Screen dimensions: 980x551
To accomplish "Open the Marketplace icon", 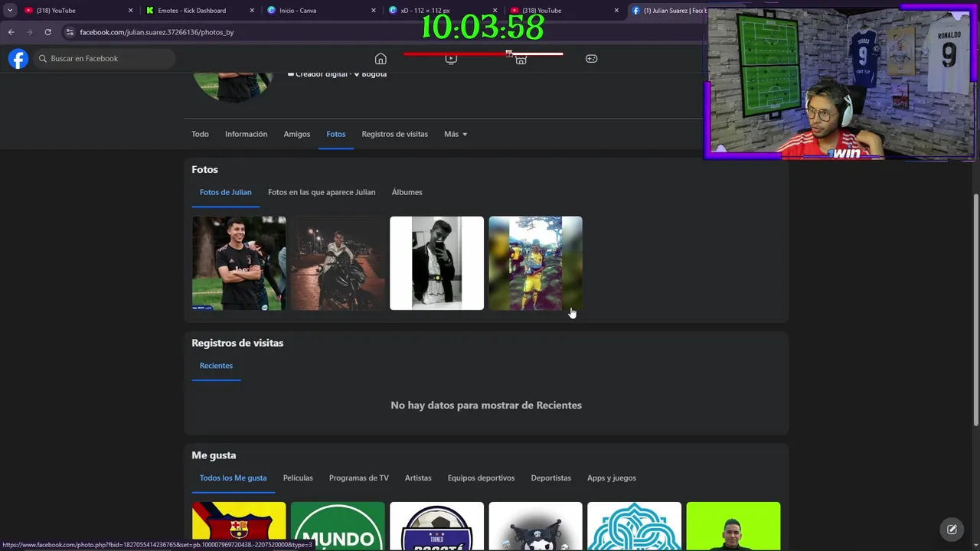I will 521,59.
